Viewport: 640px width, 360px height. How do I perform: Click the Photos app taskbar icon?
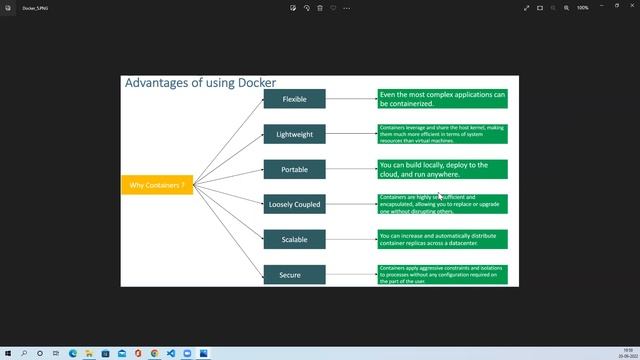pos(204,353)
